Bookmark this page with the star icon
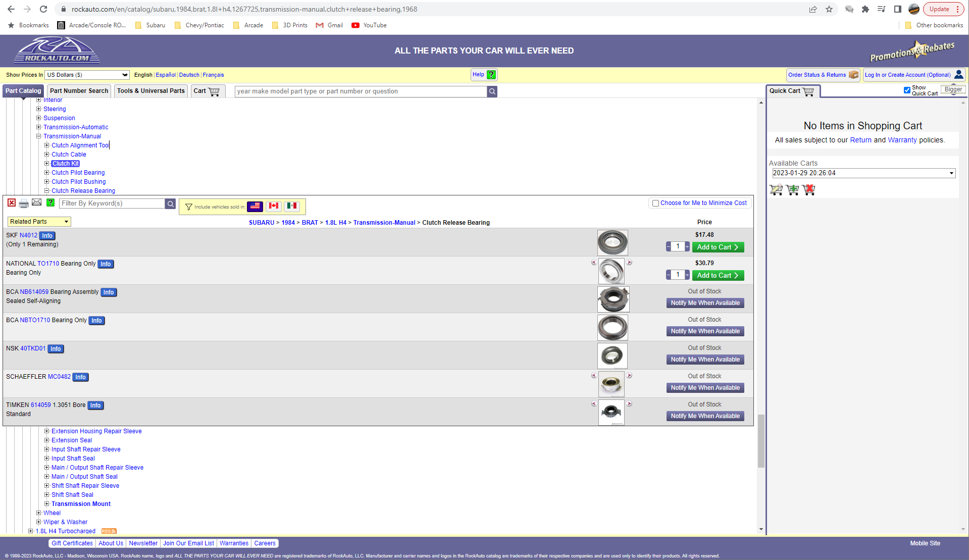The width and height of the screenshot is (969, 560). [x=829, y=9]
